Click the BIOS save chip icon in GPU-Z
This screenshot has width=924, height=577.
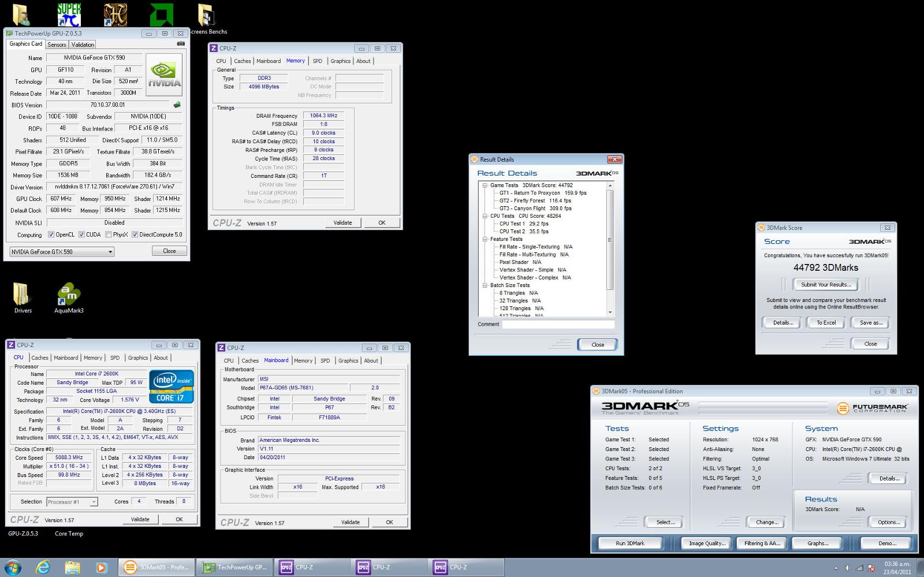pyautogui.click(x=177, y=105)
